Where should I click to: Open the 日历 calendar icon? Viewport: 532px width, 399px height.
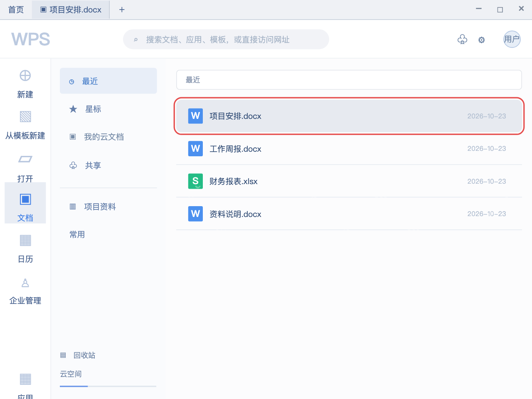(25, 240)
